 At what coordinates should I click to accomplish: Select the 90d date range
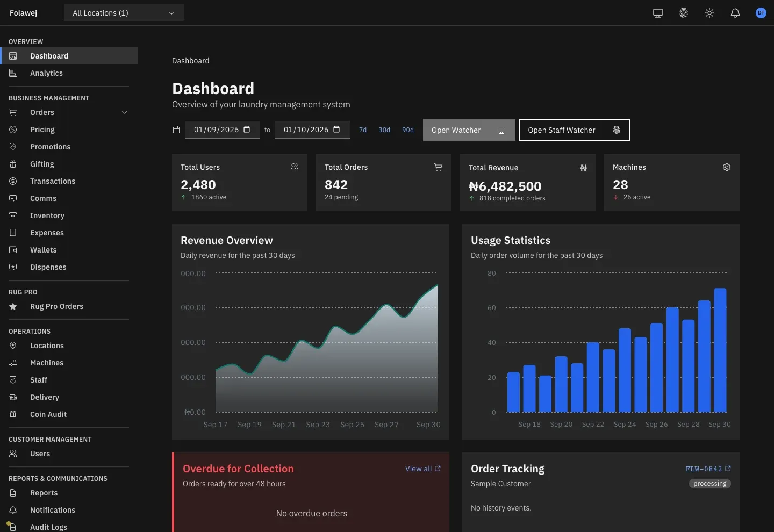(x=408, y=130)
